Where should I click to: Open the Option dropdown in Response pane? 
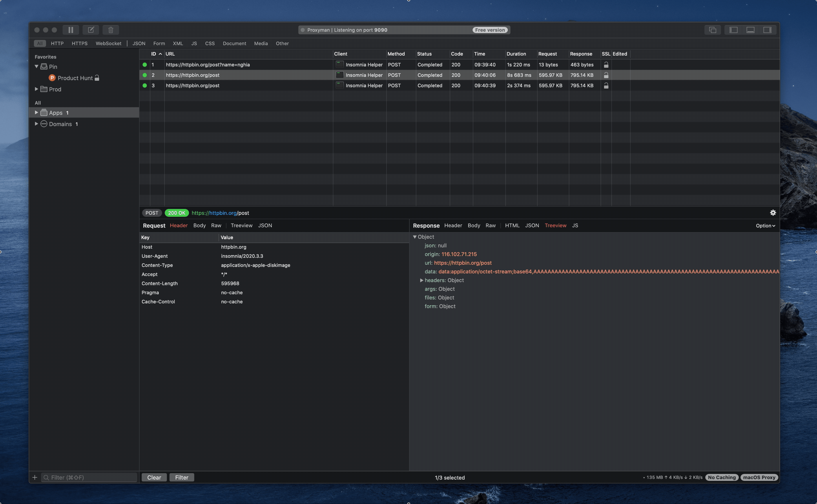[x=765, y=226]
